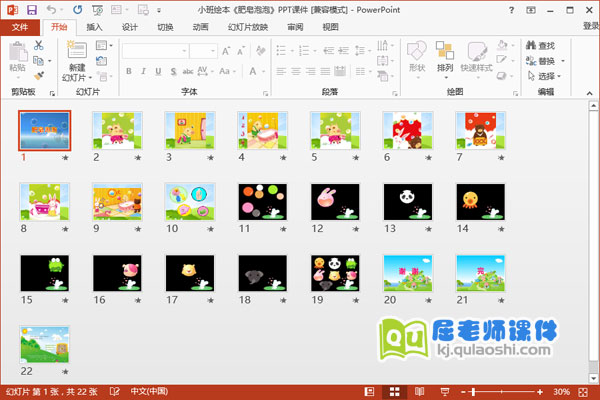The image size is (600, 400).
Task: Open the font size combo box
Action: pos(203,51)
